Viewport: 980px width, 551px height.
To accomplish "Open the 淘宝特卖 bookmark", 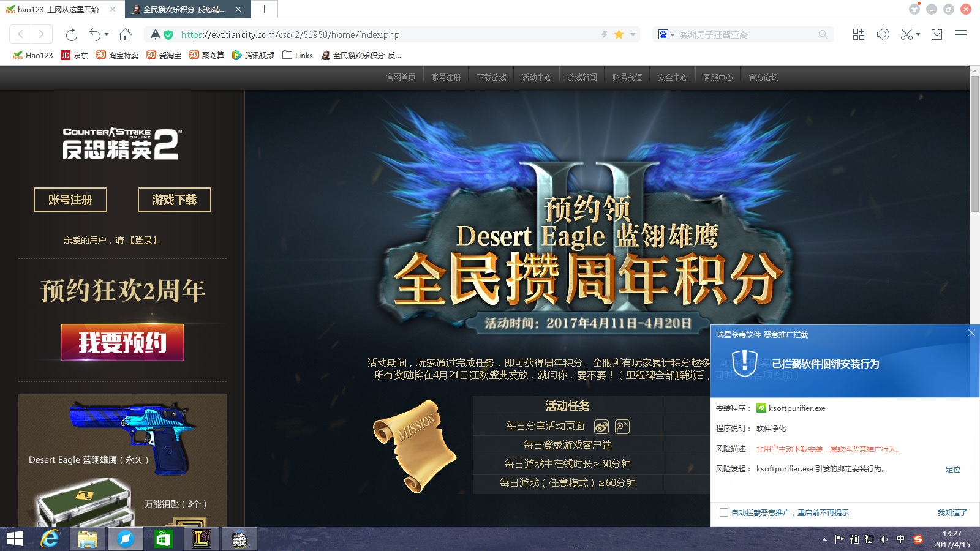I will (118, 55).
